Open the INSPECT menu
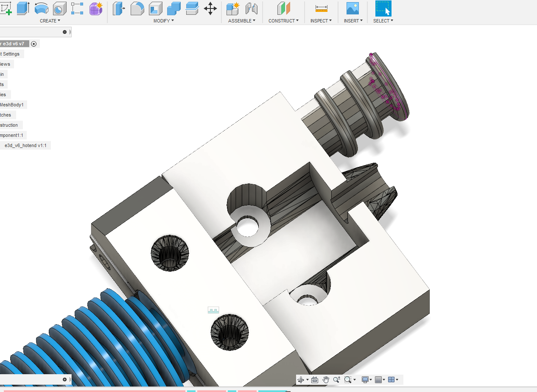This screenshot has width=537, height=392. pos(321,21)
